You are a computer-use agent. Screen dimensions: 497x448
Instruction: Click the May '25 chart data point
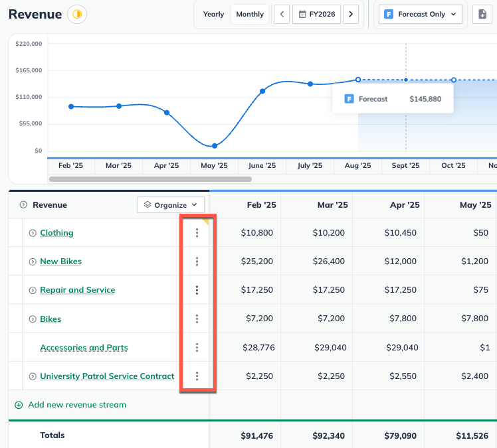pyautogui.click(x=215, y=145)
